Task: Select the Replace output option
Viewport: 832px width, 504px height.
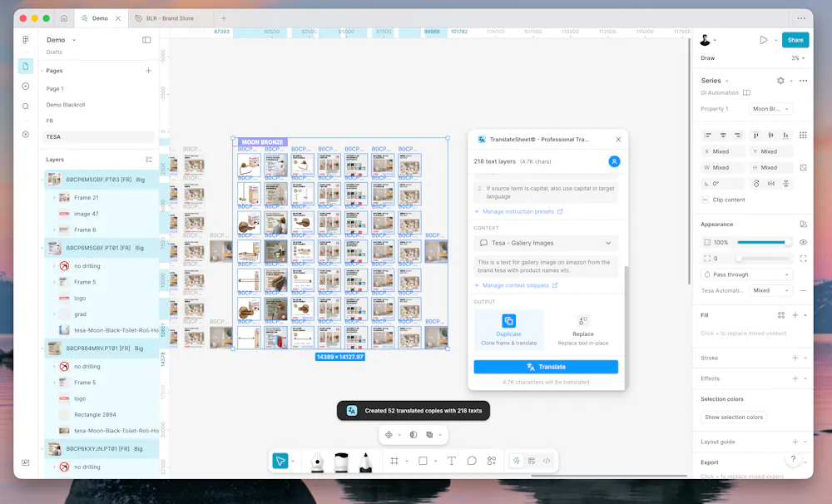Action: pyautogui.click(x=582, y=329)
